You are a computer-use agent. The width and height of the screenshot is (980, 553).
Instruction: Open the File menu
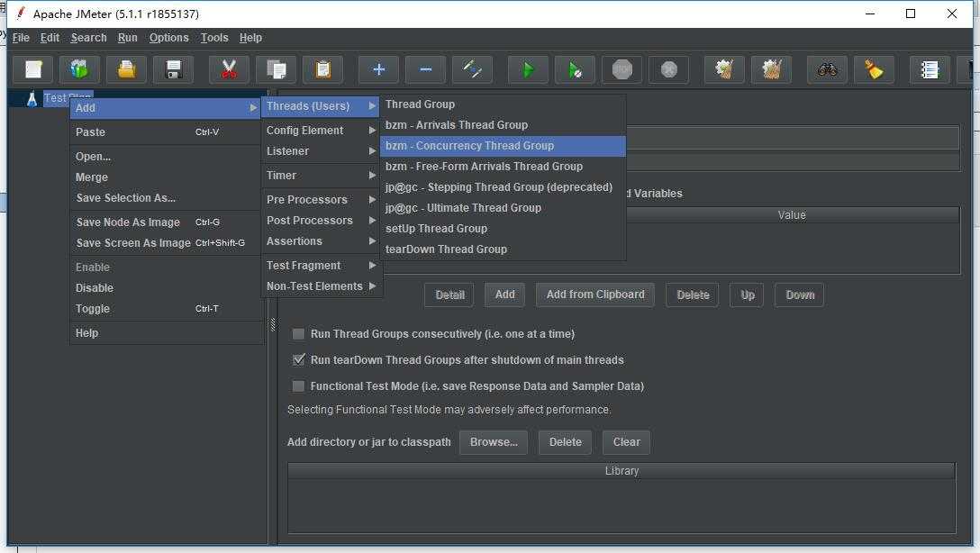(x=21, y=38)
